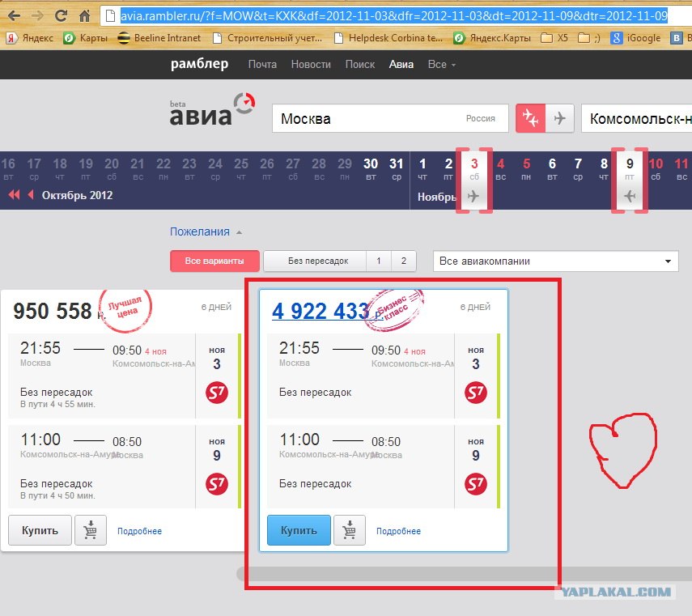
Task: Select November 10 in date strip
Action: (x=656, y=169)
